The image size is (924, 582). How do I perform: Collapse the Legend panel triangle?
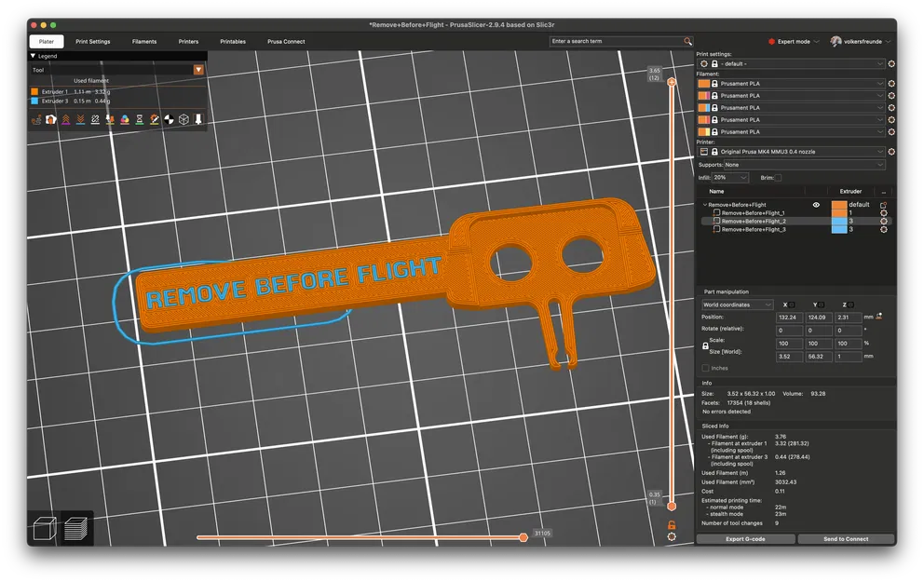tap(34, 56)
